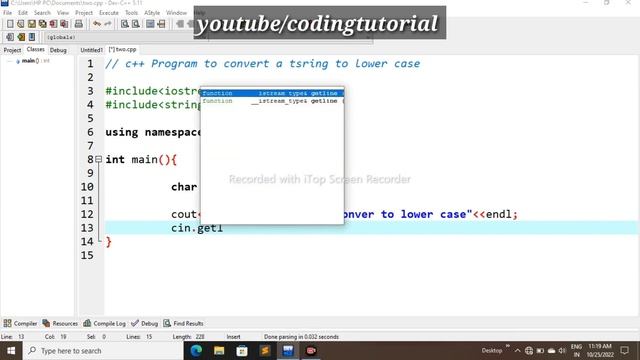The image size is (640, 360).
Task: Open the Resources bottom panel tab
Action: [60, 323]
